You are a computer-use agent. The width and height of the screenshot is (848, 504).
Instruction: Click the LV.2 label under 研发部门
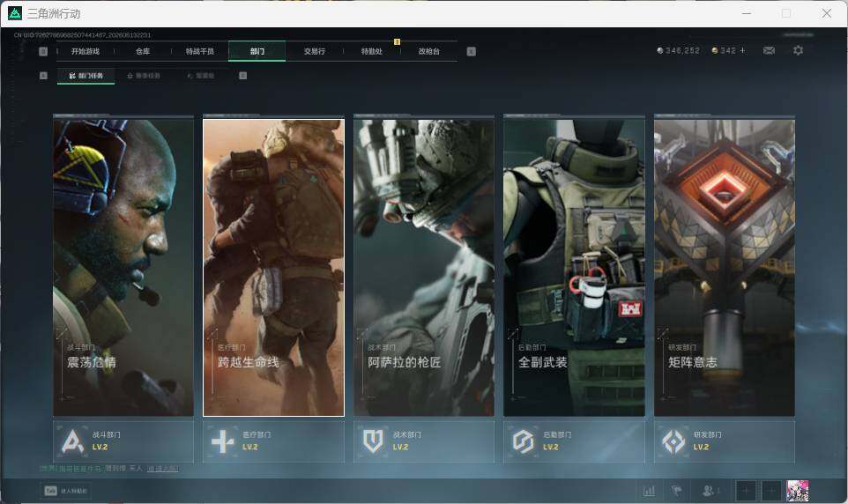[x=701, y=448]
